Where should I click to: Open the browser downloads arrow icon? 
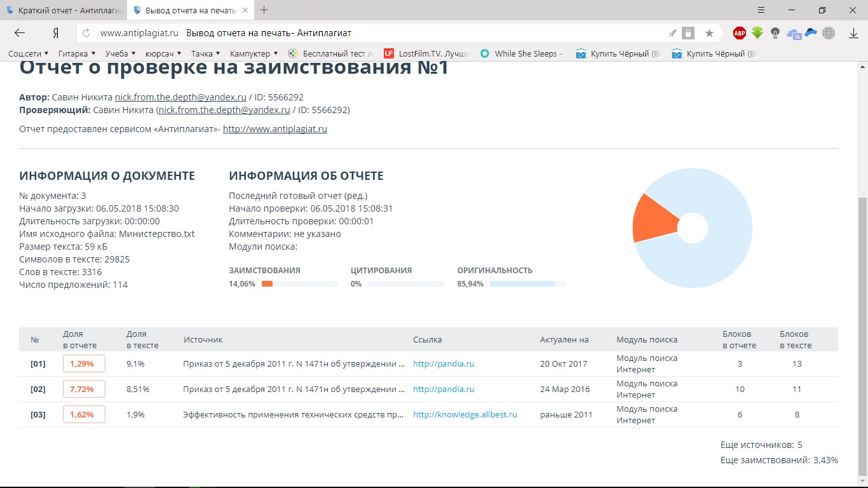pos(853,33)
